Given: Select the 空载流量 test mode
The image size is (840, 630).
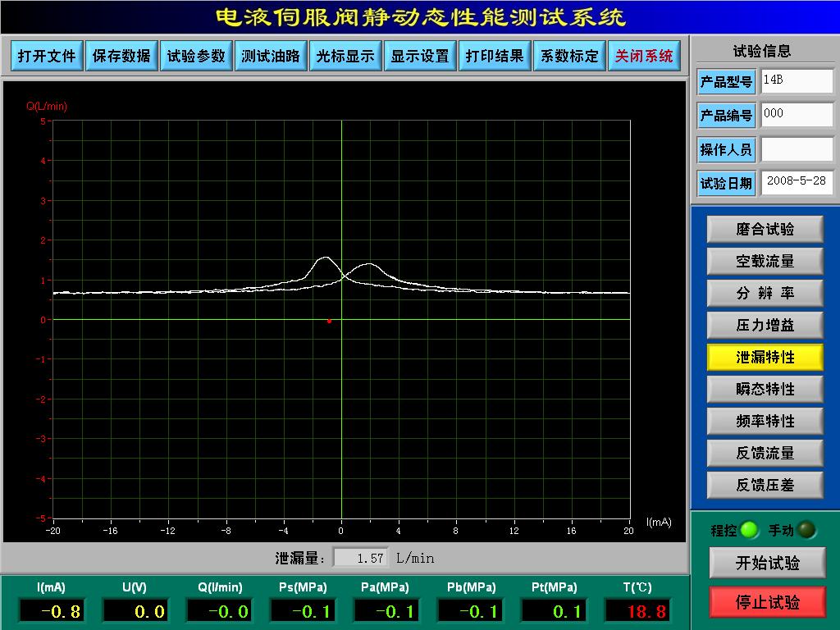Looking at the screenshot, I should tap(765, 262).
